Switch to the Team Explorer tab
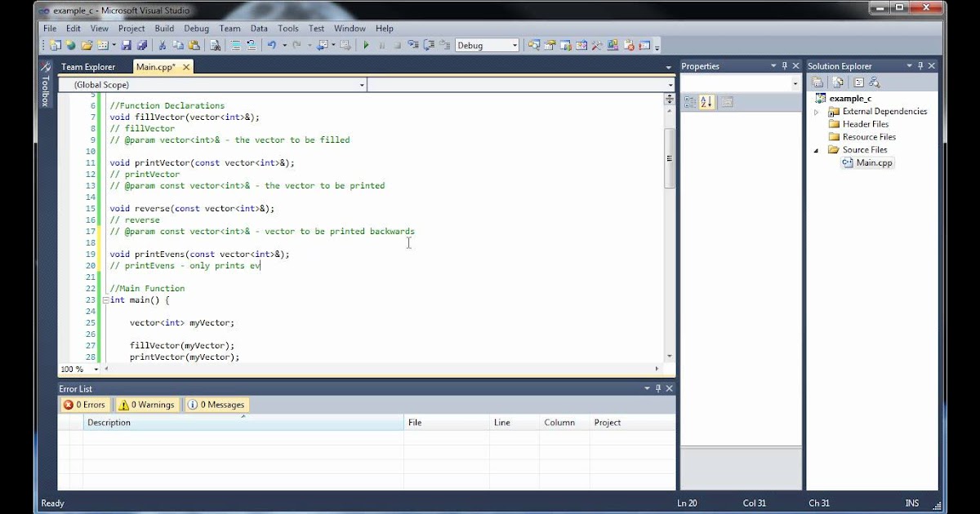Viewport: 980px width, 514px height. click(x=88, y=67)
